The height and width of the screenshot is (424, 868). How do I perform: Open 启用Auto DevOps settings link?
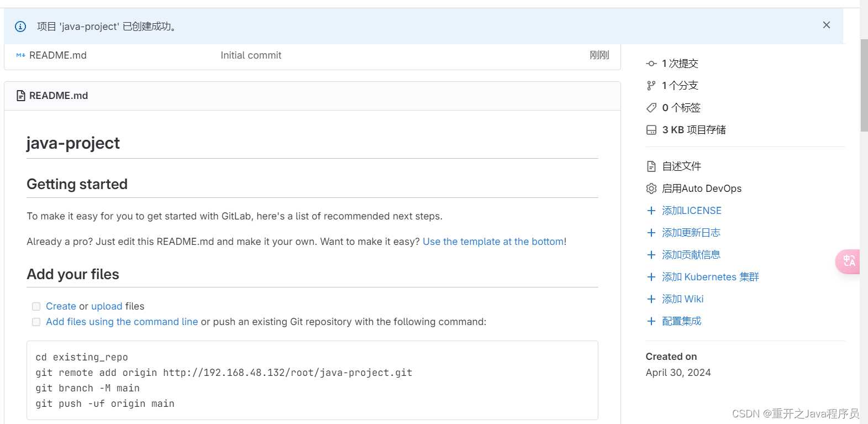coord(702,189)
